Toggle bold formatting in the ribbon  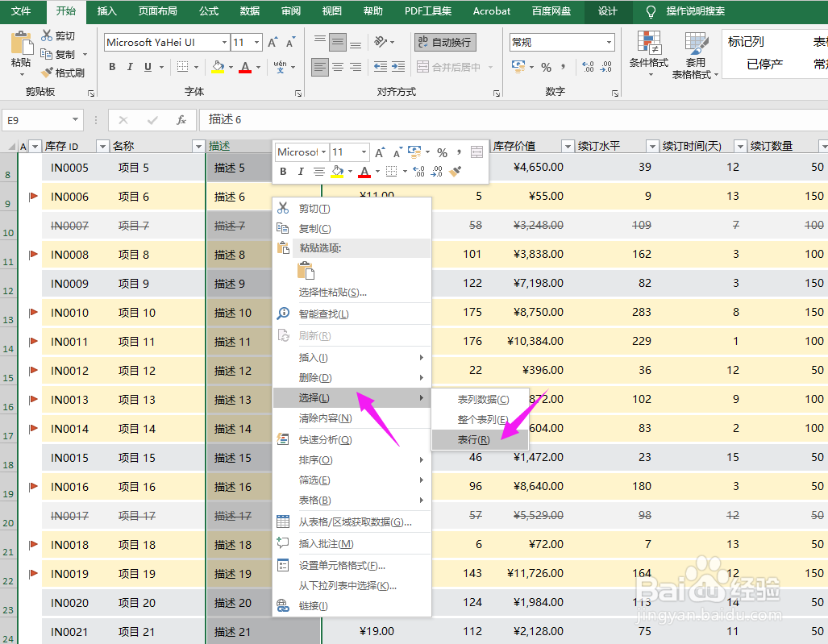pos(112,67)
